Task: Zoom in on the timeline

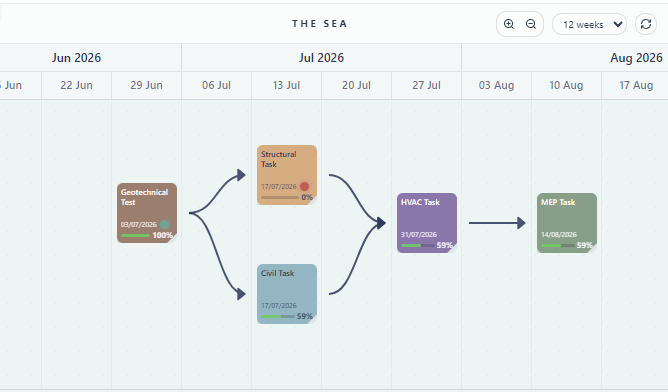Action: [x=509, y=24]
